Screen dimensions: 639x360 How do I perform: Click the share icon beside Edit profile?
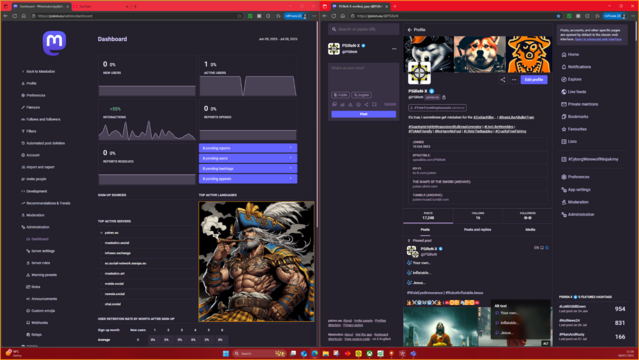[502, 80]
